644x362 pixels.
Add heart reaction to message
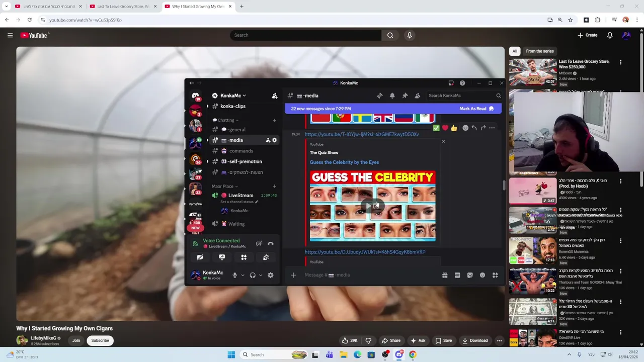[x=445, y=128]
